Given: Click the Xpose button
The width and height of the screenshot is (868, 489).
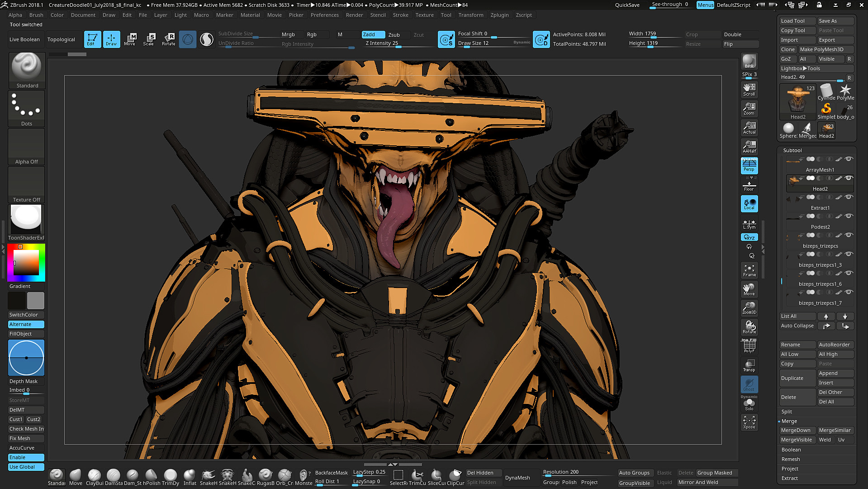Looking at the screenshot, I should pyautogui.click(x=749, y=422).
